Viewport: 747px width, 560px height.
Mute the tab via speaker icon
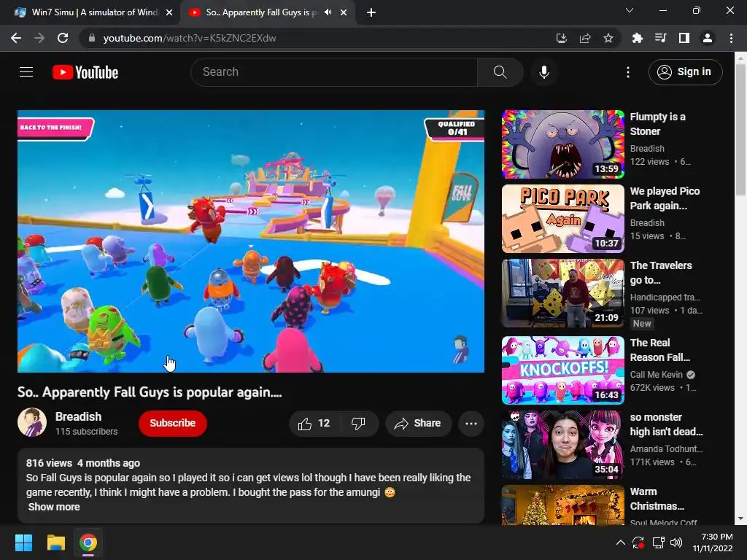(328, 12)
